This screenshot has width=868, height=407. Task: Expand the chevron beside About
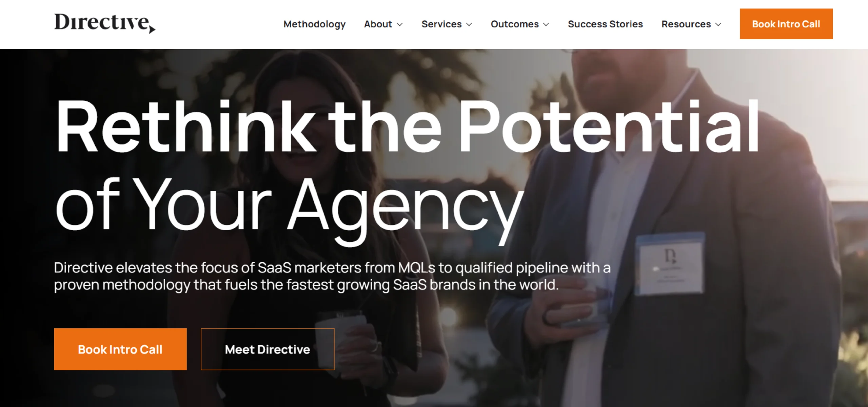point(400,24)
